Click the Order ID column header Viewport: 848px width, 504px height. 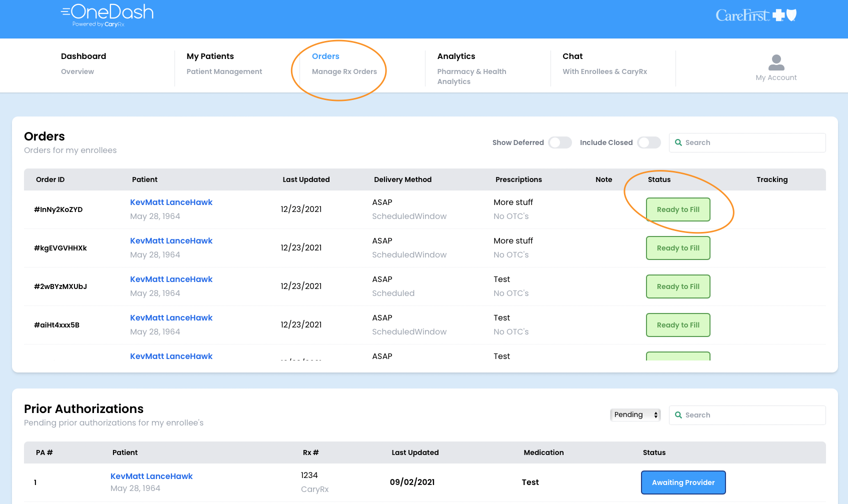(50, 179)
